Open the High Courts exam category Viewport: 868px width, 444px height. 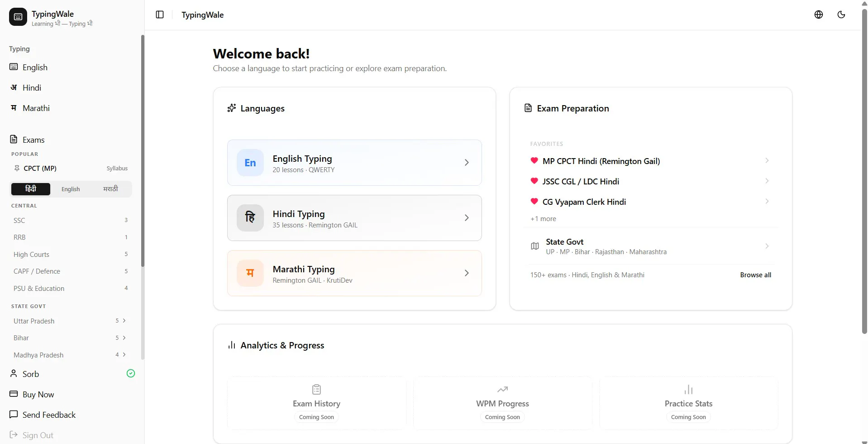(x=71, y=254)
